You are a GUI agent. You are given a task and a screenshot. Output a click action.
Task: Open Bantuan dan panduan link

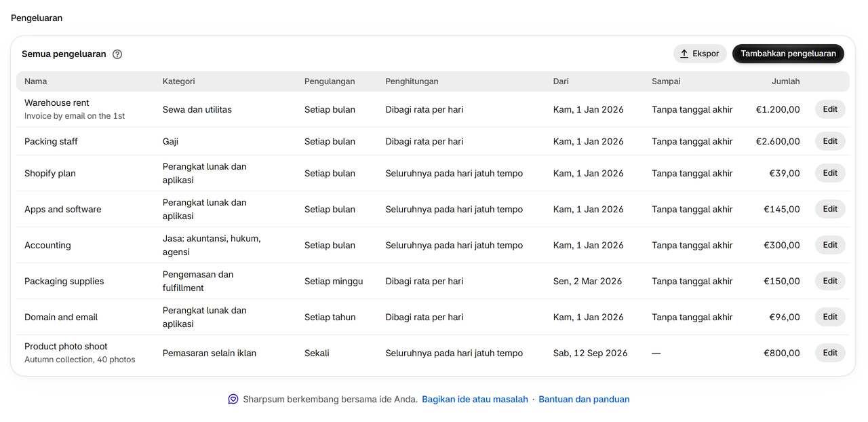tap(584, 400)
